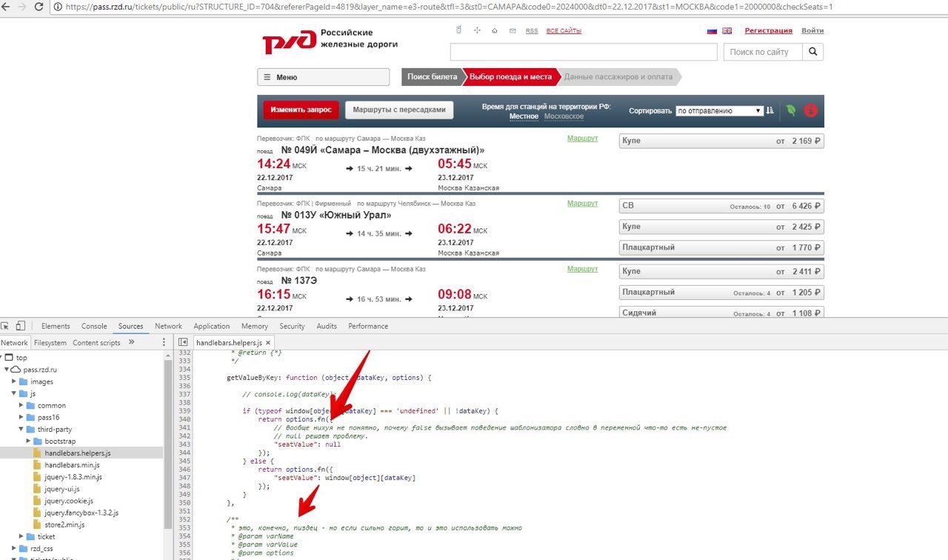Switch to the Console tab
Viewport: 948px width, 560px height.
94,326
